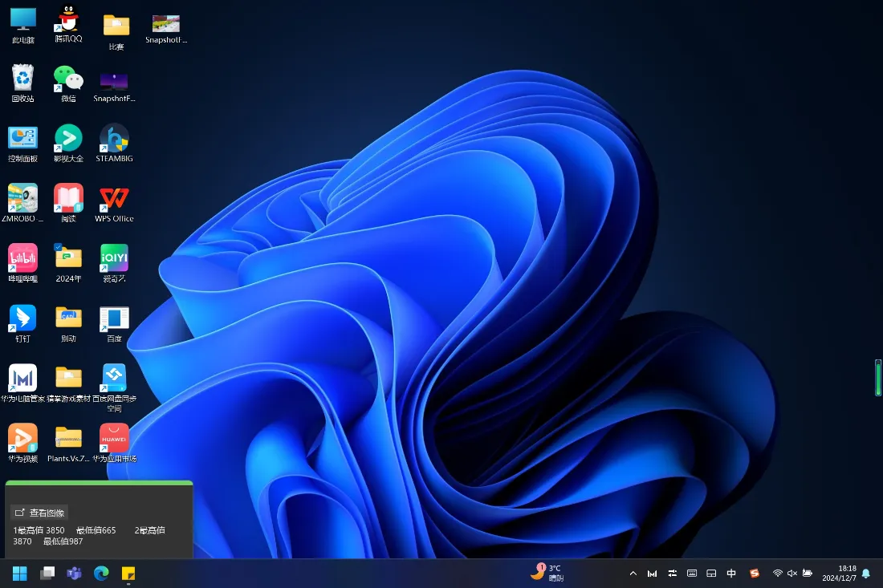Click the battery status tray icon
The image size is (883, 588).
[808, 574]
